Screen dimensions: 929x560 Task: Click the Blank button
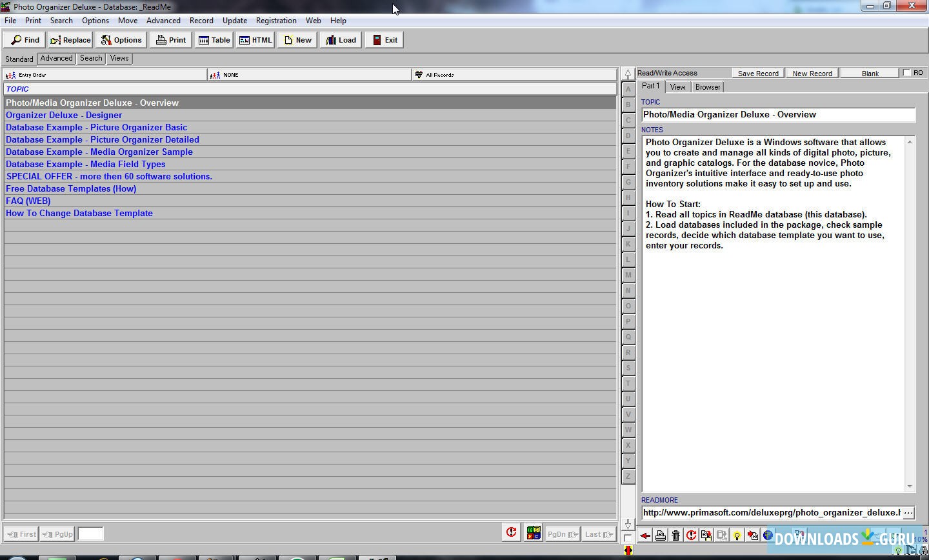pyautogui.click(x=870, y=73)
